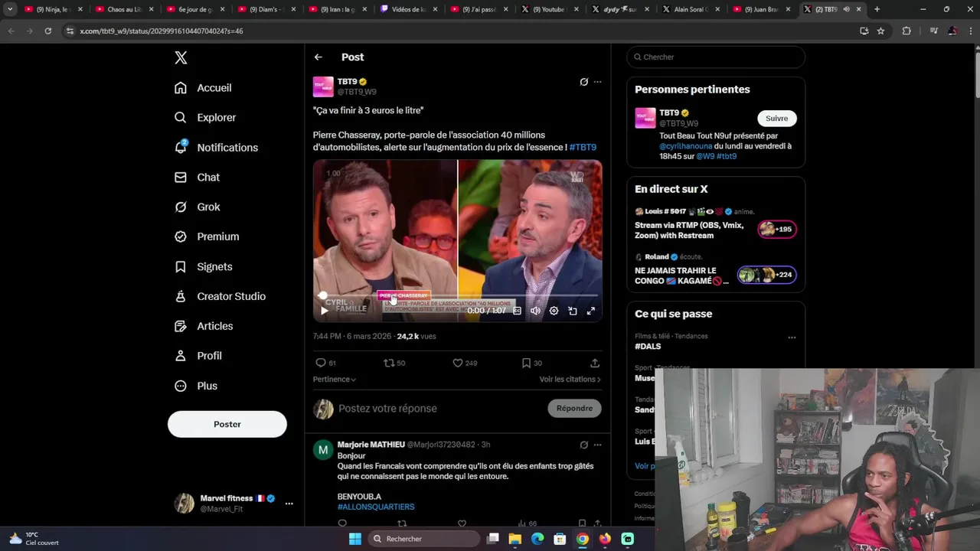Open options for #DALS trend
Viewport: 980px width, 551px height.
[x=792, y=337]
